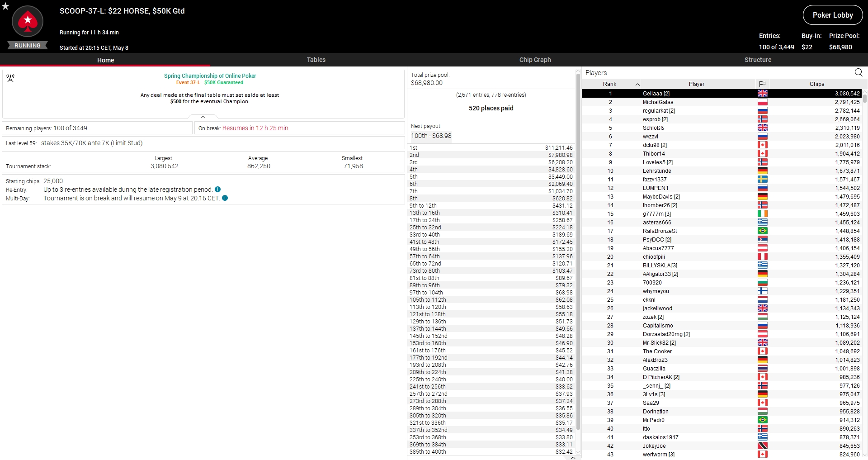Viewport: 868px width, 460px height.
Task: Click the players list scrollbar thumb
Action: tap(865, 98)
